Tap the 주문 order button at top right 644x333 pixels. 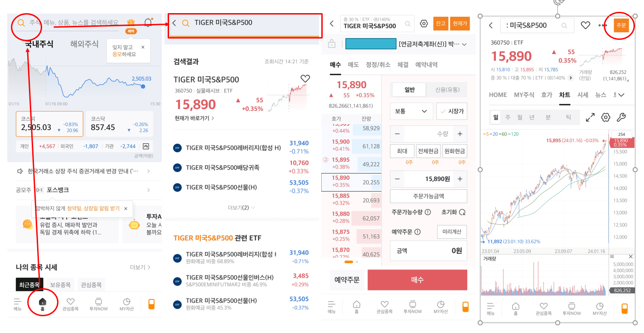point(621,25)
